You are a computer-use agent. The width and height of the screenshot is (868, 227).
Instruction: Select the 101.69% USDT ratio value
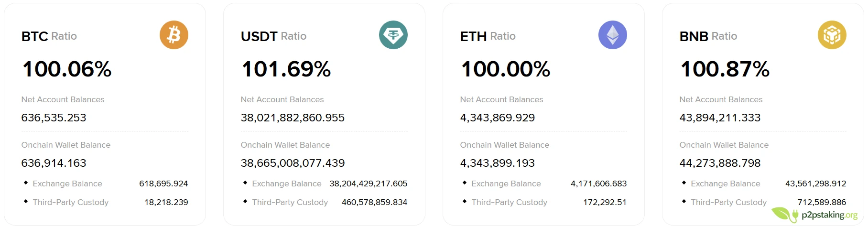tap(286, 69)
